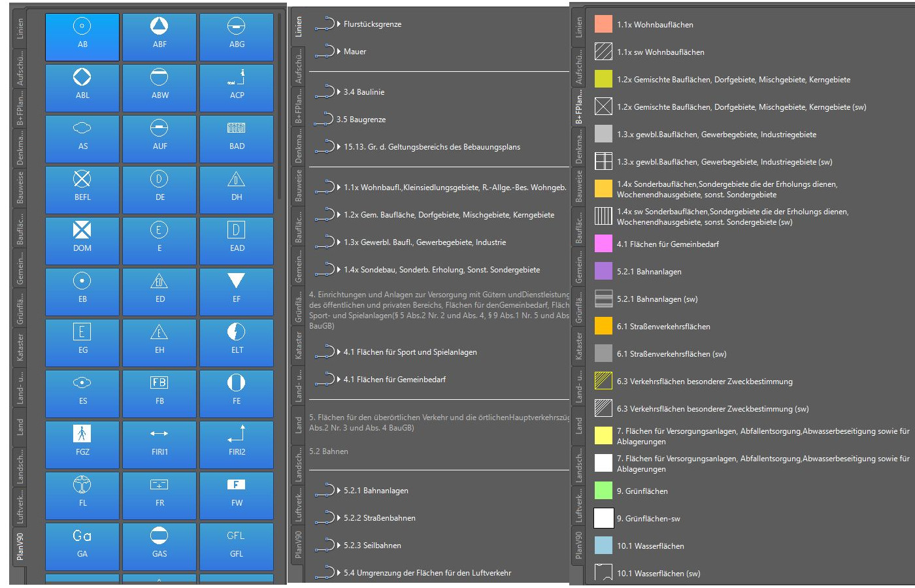Expand the 3.4 Baulinie line entry
The height and width of the screenshot is (588, 915).
click(x=339, y=92)
